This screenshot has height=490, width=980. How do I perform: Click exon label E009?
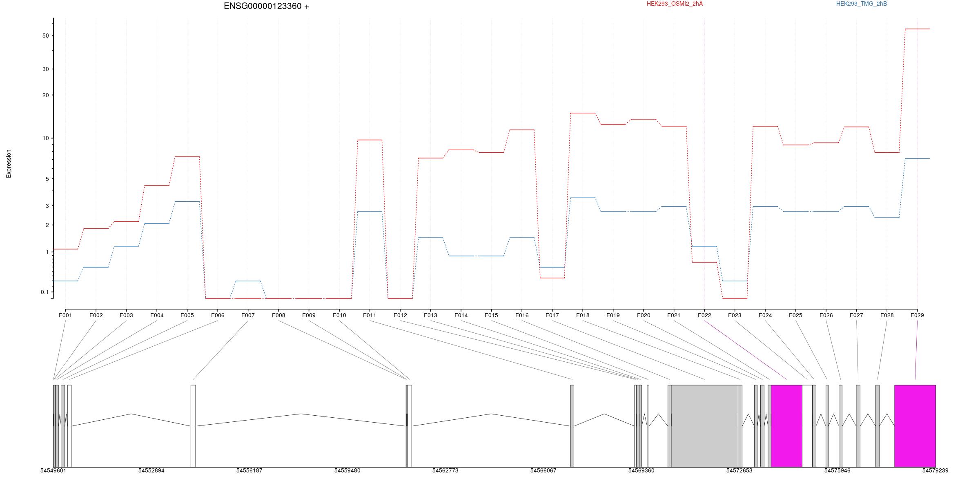(309, 315)
